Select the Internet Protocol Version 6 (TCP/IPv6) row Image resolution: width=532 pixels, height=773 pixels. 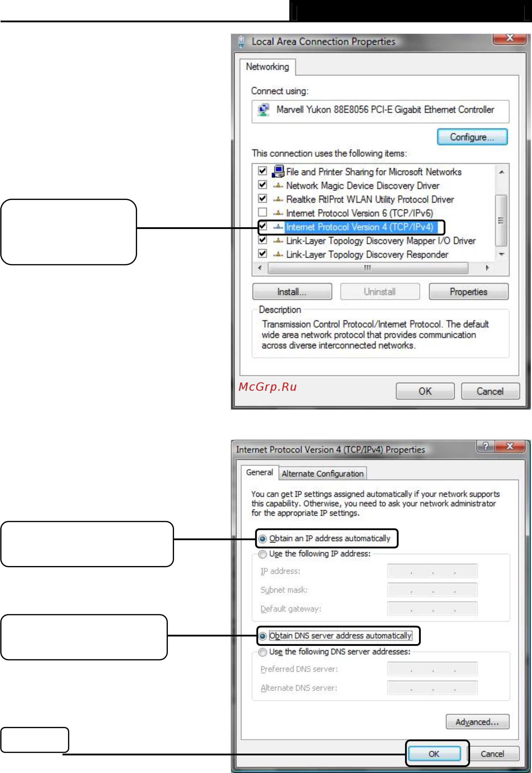pyautogui.click(x=360, y=213)
